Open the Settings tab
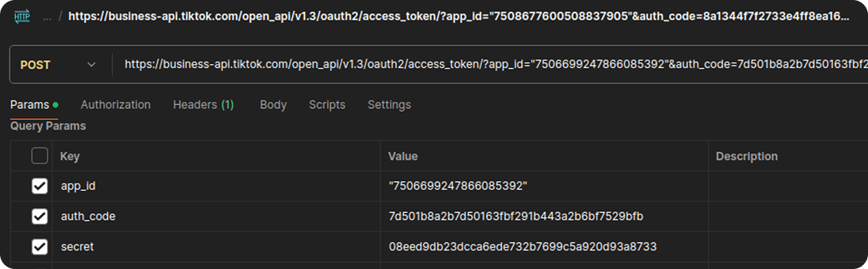 [x=389, y=105]
